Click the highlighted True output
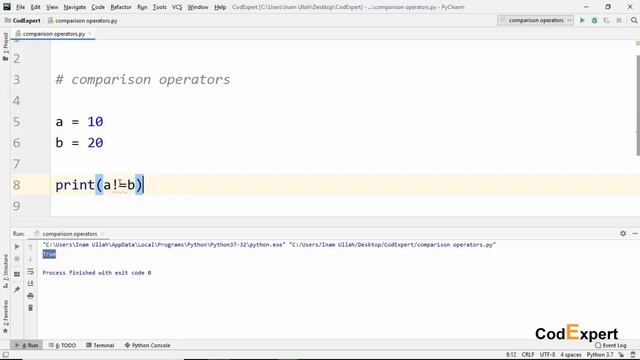 click(49, 254)
